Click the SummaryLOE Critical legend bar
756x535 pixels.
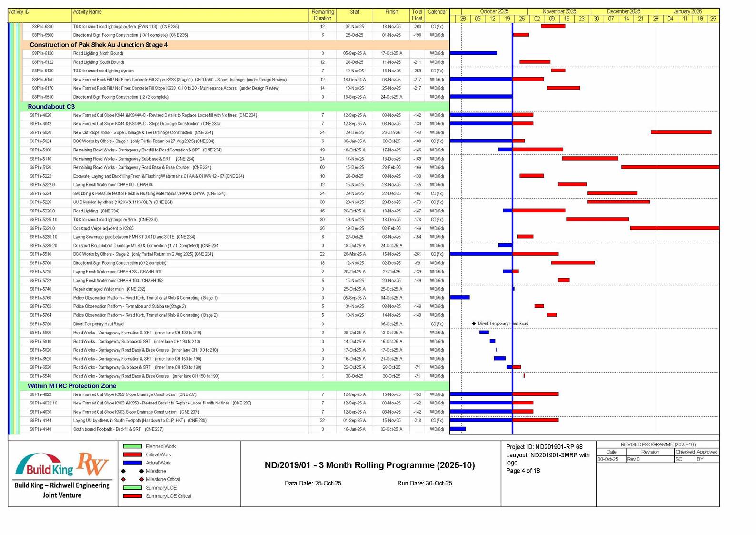click(132, 496)
